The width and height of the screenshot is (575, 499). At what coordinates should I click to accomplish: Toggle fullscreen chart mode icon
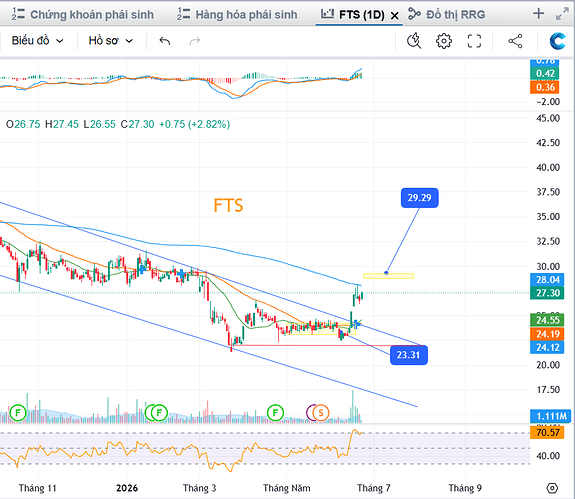pos(474,41)
